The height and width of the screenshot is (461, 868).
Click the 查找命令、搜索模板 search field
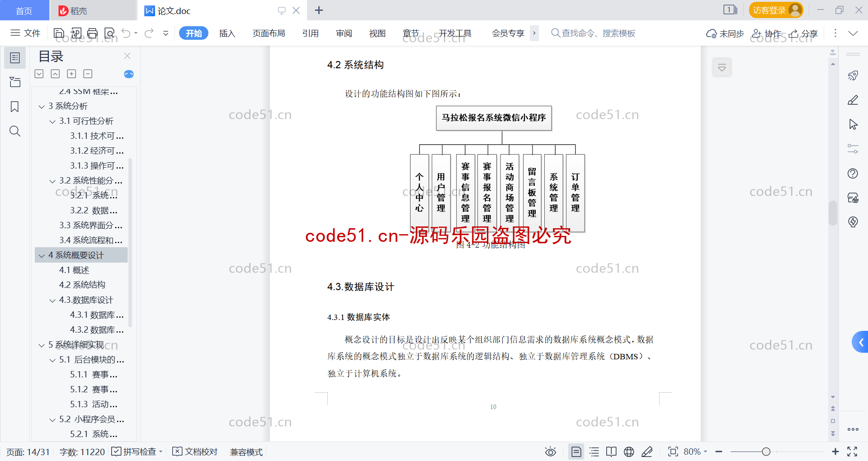tap(593, 33)
